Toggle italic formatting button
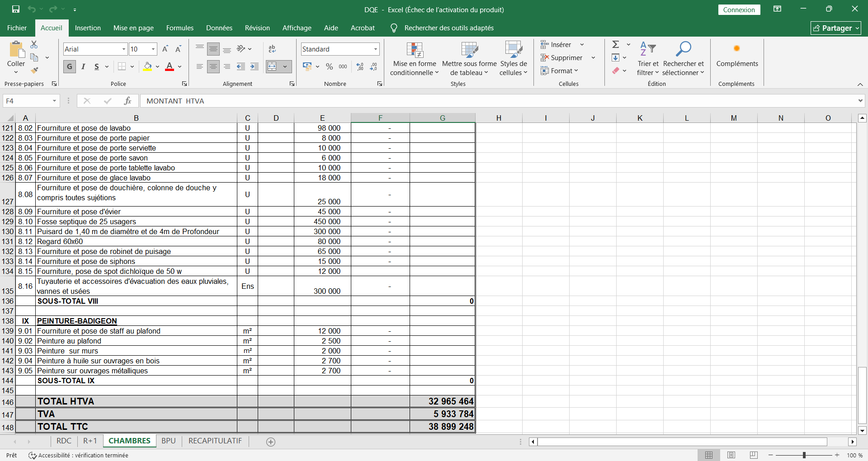The height and width of the screenshot is (461, 868). point(83,67)
